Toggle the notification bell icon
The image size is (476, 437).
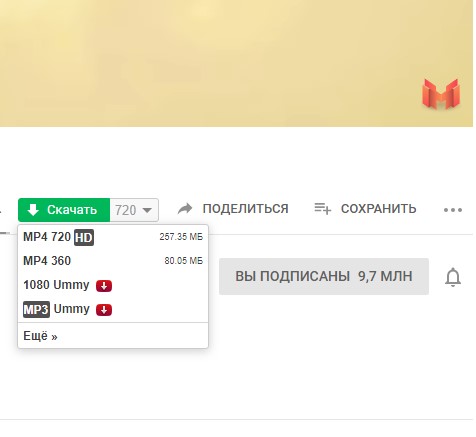pyautogui.click(x=453, y=277)
